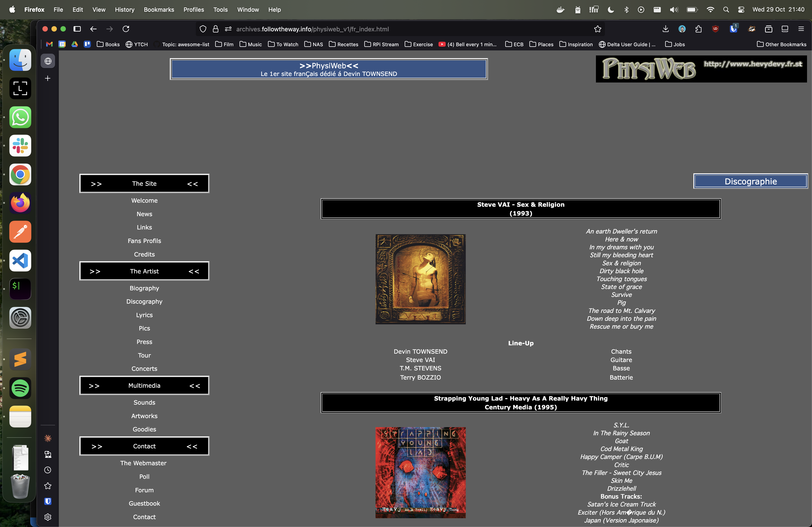Click the tracking protection shield icon
This screenshot has width=812, height=527.
203,29
